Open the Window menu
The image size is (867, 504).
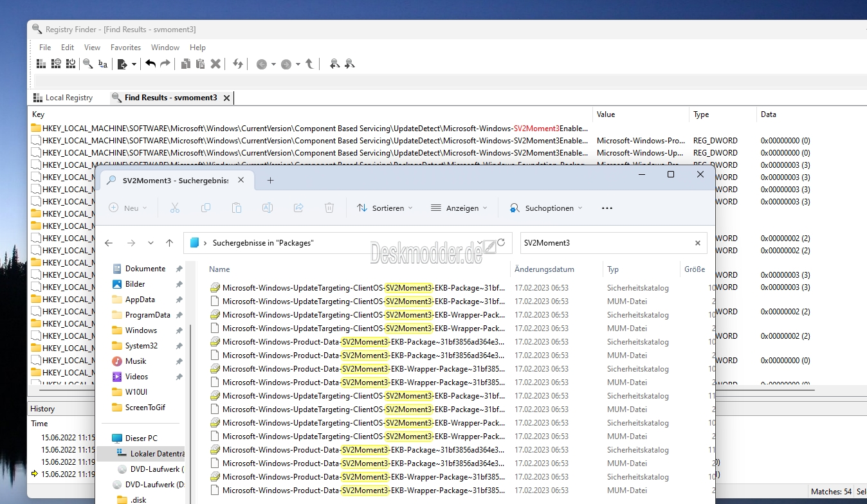(165, 48)
